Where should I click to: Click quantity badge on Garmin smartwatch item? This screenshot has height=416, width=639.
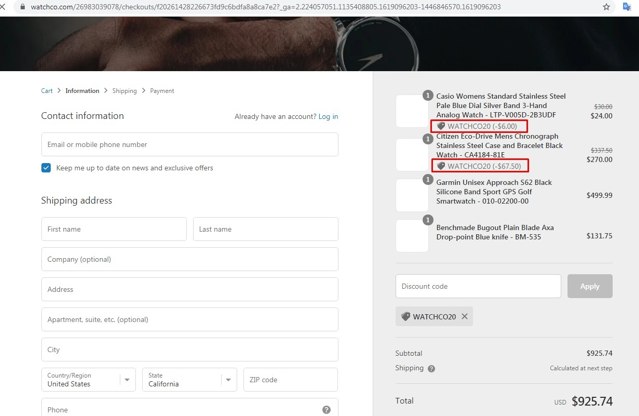tap(427, 180)
